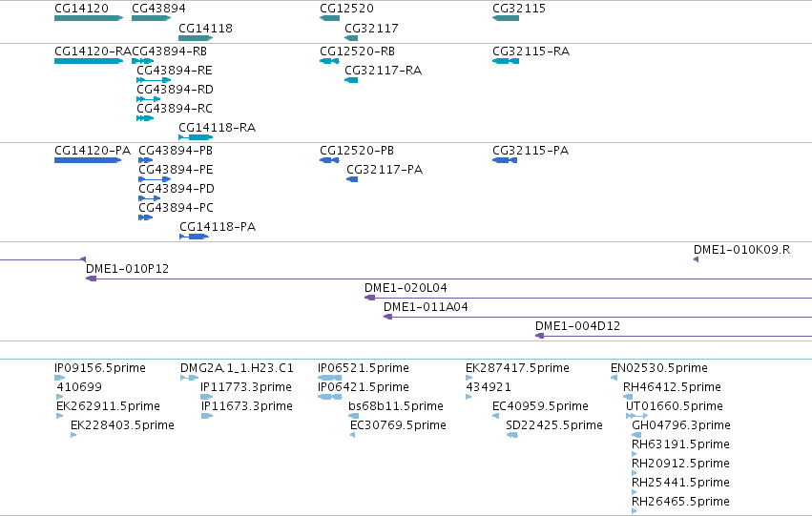Click transcript CG32117-RA

(351, 80)
